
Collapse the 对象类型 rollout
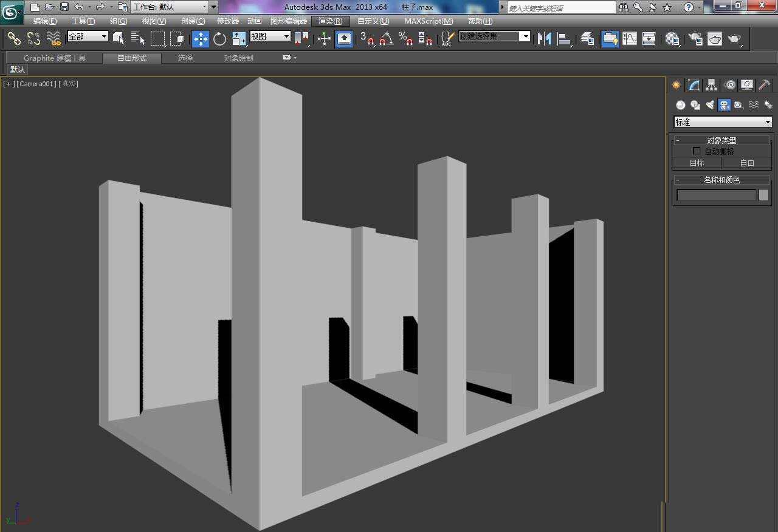coord(721,140)
